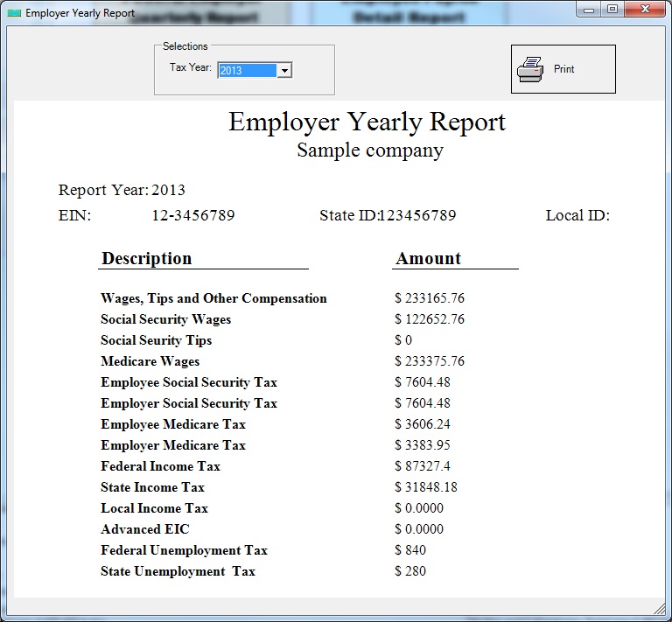The height and width of the screenshot is (622, 672).
Task: Select the Wages, Tips and Other Compensation row
Action: 213,298
